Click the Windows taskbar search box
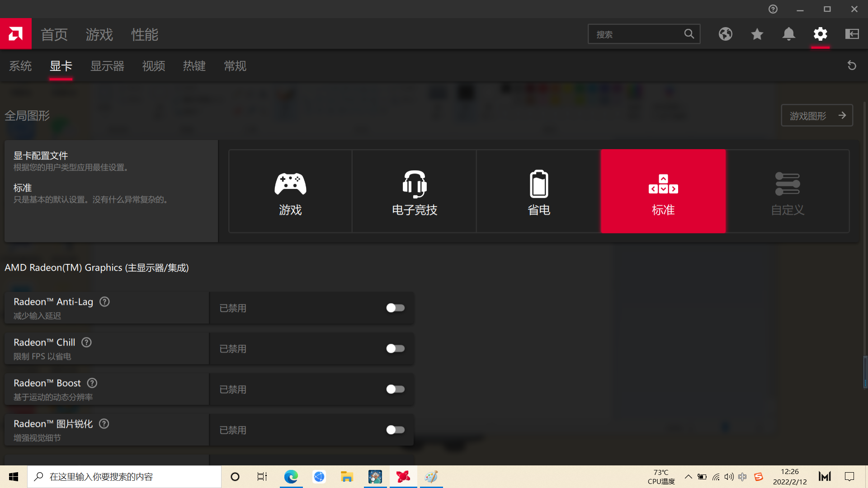The image size is (868, 488). tap(124, 477)
